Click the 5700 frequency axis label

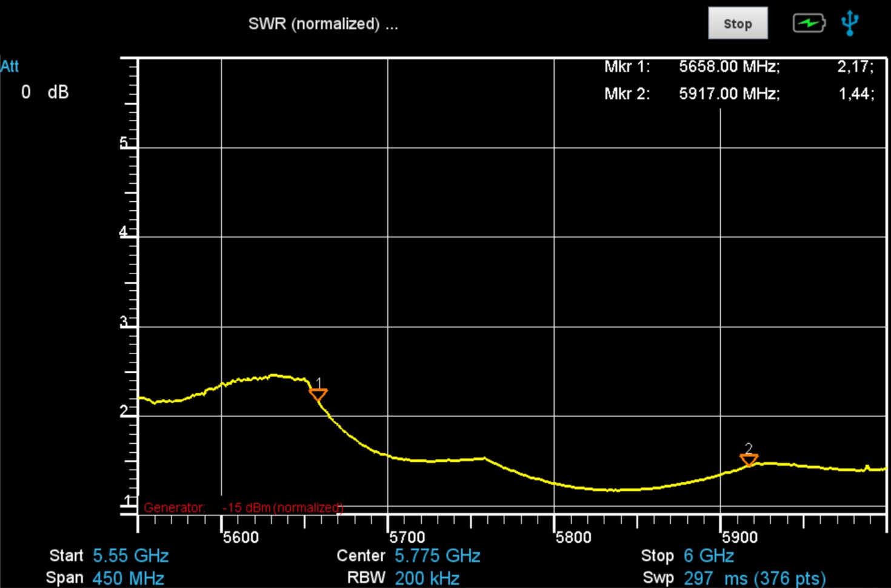point(407,537)
